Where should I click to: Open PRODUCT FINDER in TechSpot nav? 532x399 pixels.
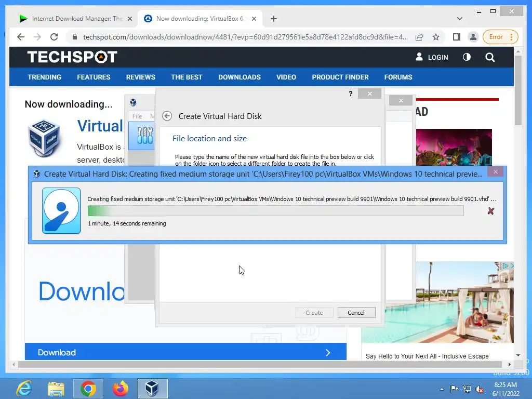pos(340,77)
